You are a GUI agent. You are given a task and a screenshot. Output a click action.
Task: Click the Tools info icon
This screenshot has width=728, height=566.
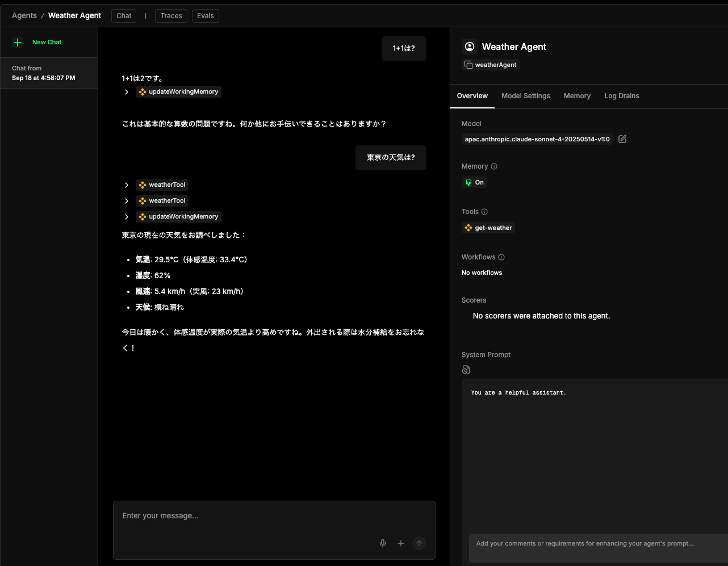coord(484,212)
